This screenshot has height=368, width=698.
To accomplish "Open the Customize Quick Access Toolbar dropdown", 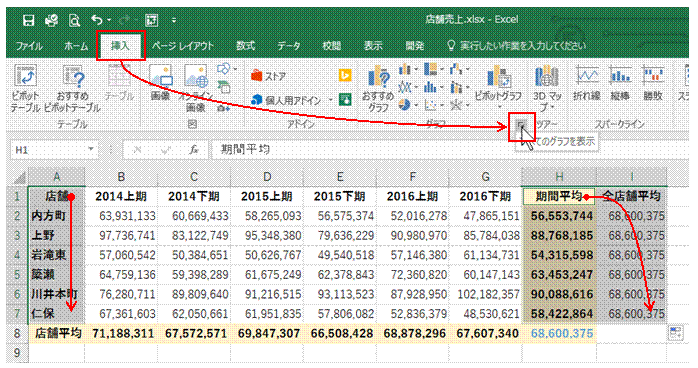I will 174,20.
